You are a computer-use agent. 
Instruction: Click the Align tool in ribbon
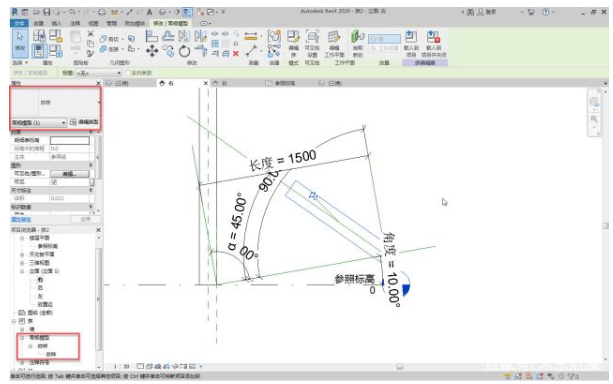[x=152, y=36]
